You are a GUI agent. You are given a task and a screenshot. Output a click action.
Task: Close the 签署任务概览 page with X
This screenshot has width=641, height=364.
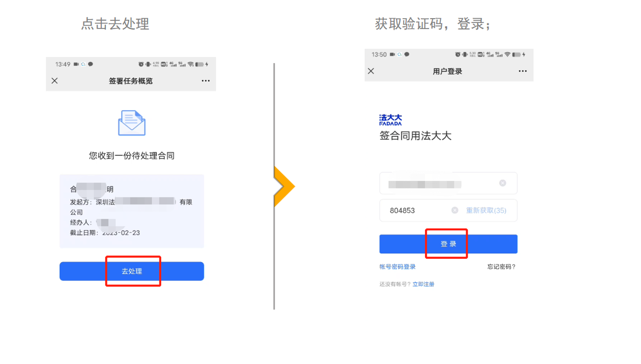(54, 81)
